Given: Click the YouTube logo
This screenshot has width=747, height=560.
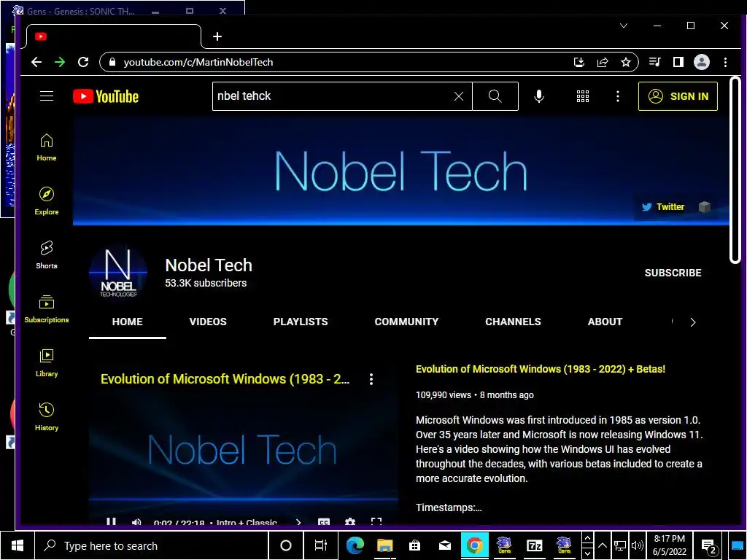Looking at the screenshot, I should [x=106, y=96].
